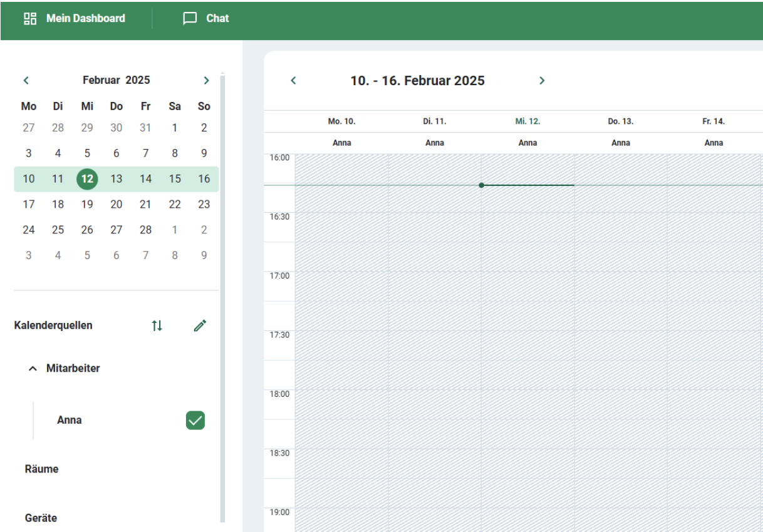Select February 5 in mini calendar
This screenshot has height=532, width=763.
point(87,153)
